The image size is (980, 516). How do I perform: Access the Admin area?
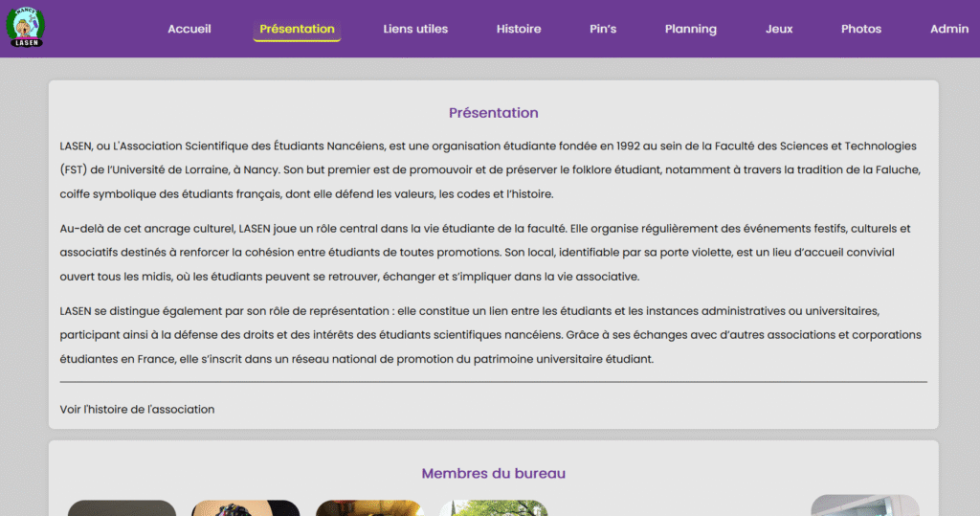click(949, 29)
